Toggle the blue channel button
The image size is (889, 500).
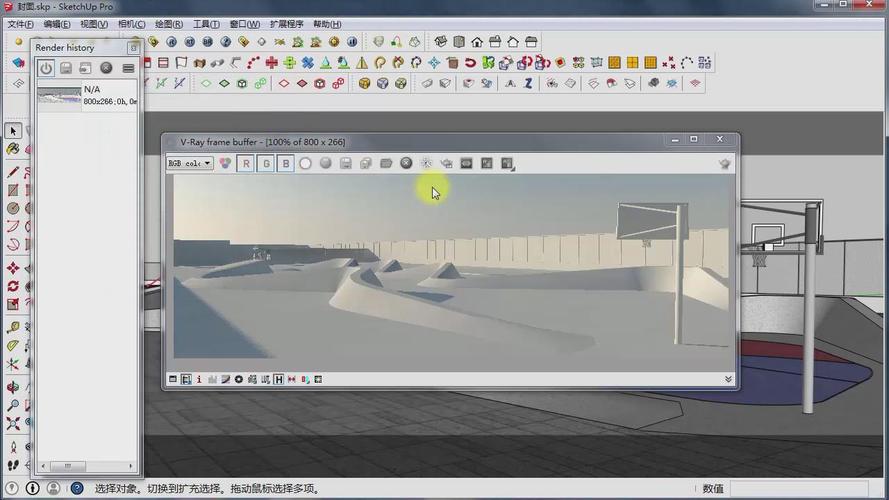tap(286, 163)
